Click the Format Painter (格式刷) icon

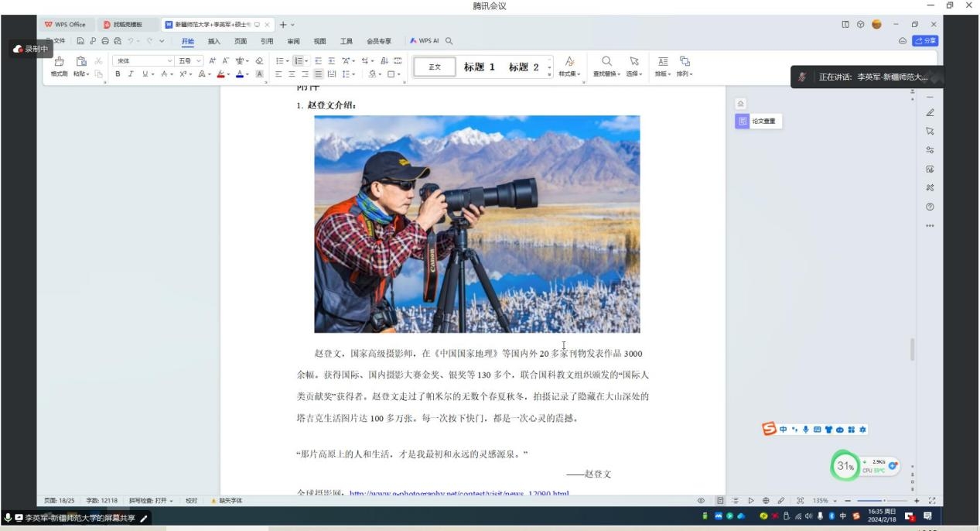59,62
